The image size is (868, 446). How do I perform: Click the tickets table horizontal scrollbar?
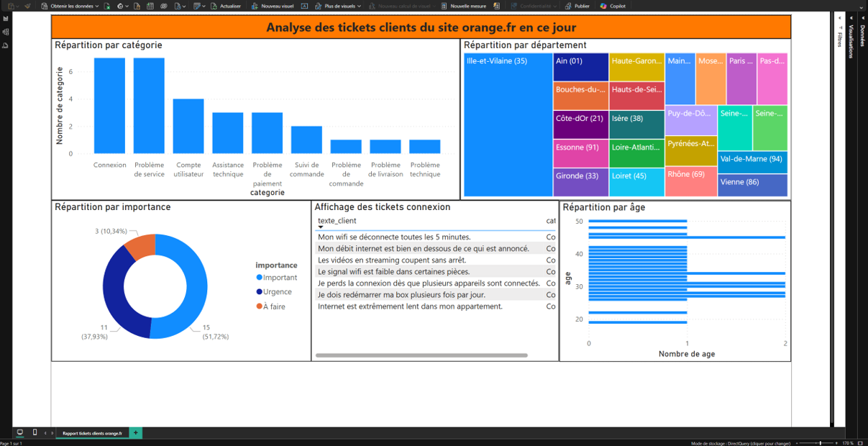[x=421, y=355]
